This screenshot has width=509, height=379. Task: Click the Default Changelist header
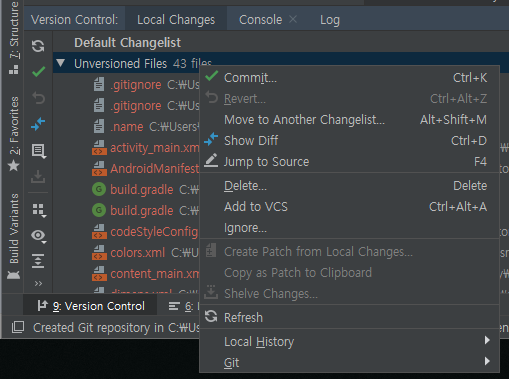(127, 43)
